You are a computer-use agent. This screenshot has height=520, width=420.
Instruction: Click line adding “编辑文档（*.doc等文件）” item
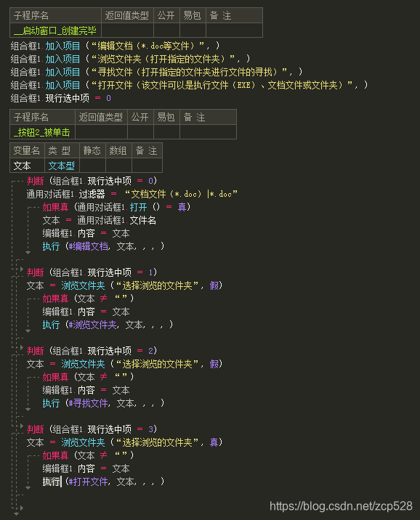115,46
